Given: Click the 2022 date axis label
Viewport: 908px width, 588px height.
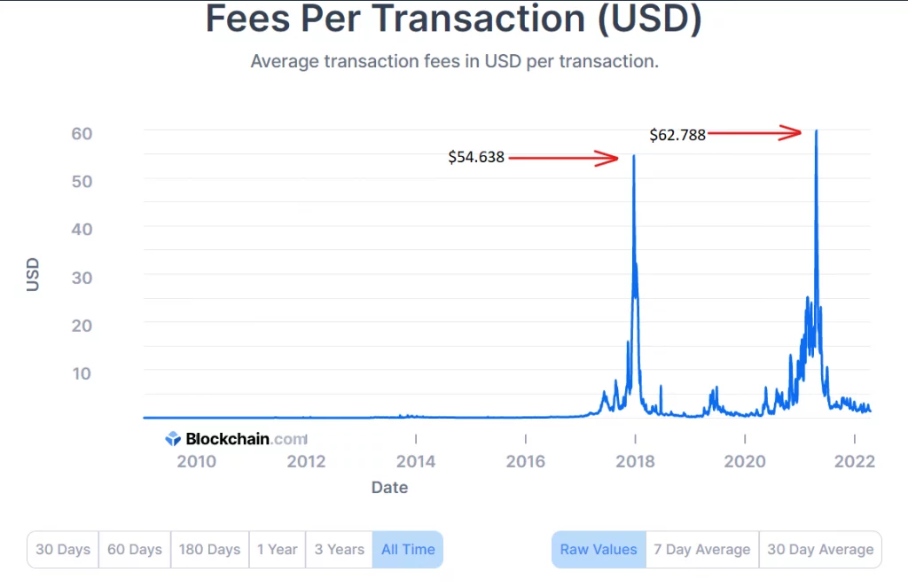Looking at the screenshot, I should (x=854, y=461).
